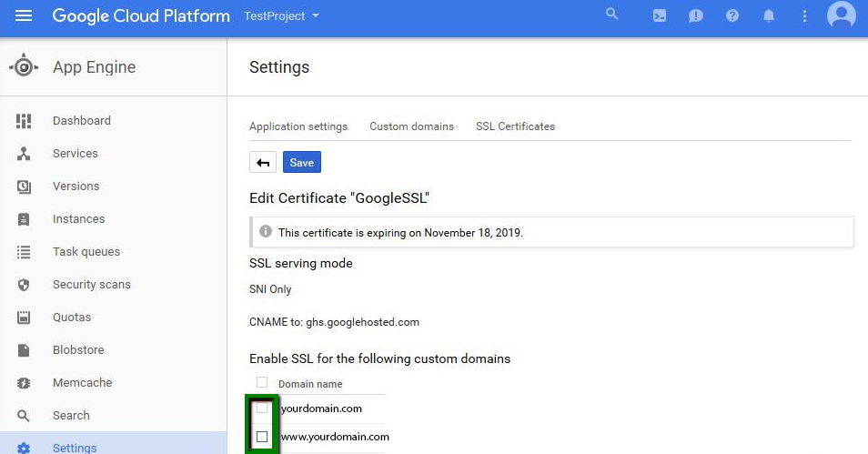Viewport: 868px width, 454px height.
Task: Save the certificate changes
Action: (302, 162)
